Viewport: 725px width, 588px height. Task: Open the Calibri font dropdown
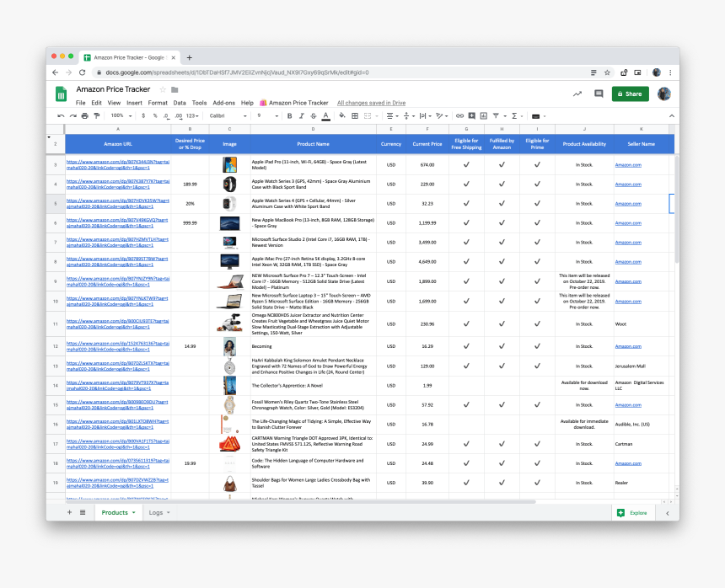pyautogui.click(x=228, y=116)
